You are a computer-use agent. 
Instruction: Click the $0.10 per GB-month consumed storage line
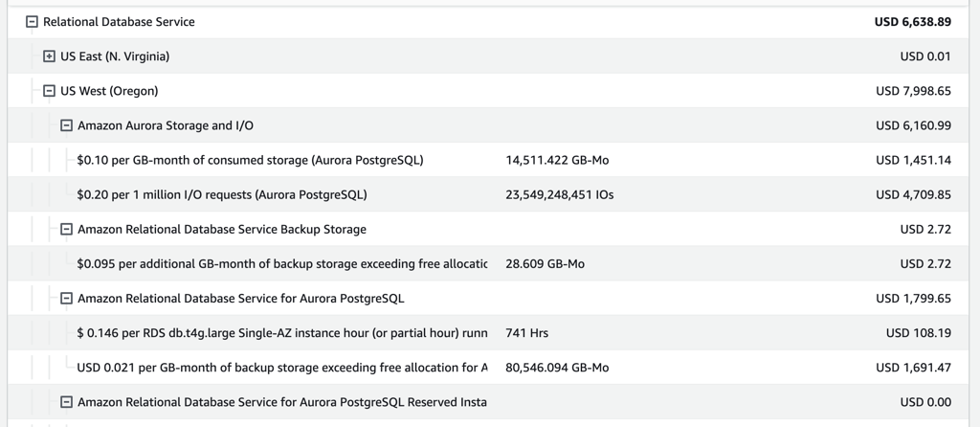click(x=250, y=160)
